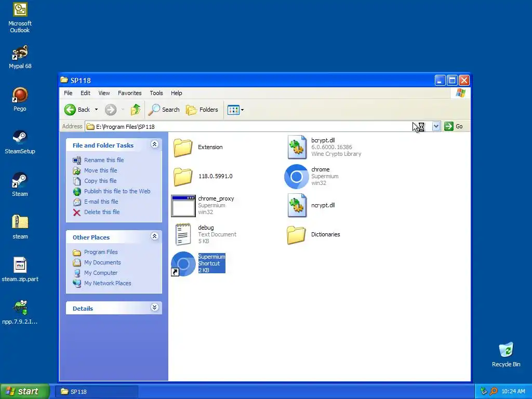The width and height of the screenshot is (532, 399).
Task: Click the magnifier tray icon
Action: (494, 392)
